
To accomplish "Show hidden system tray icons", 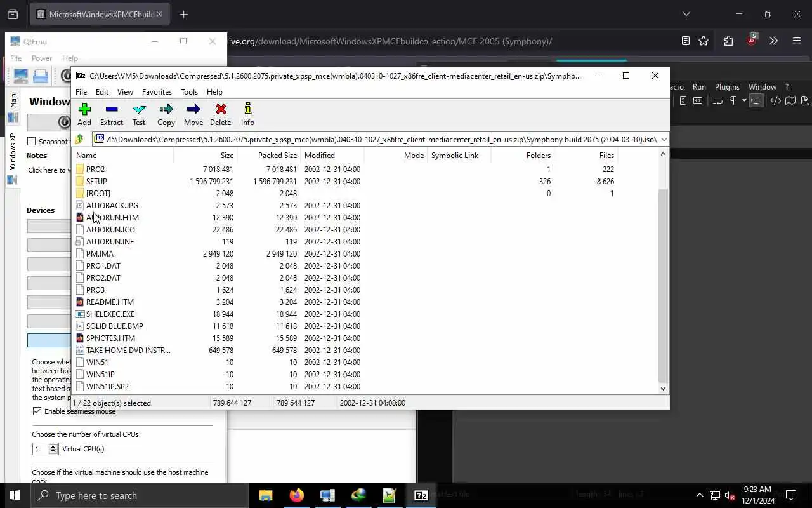I will coord(700,495).
